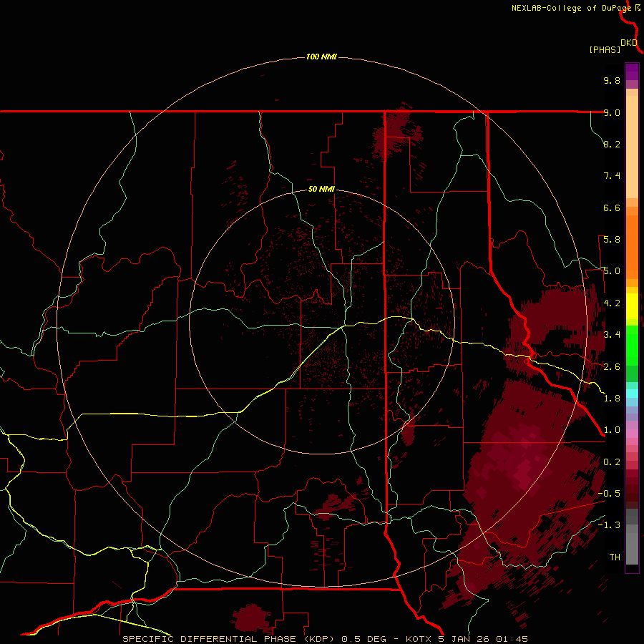Click the 5.8 scale label
The image size is (644, 644).
[x=612, y=240]
